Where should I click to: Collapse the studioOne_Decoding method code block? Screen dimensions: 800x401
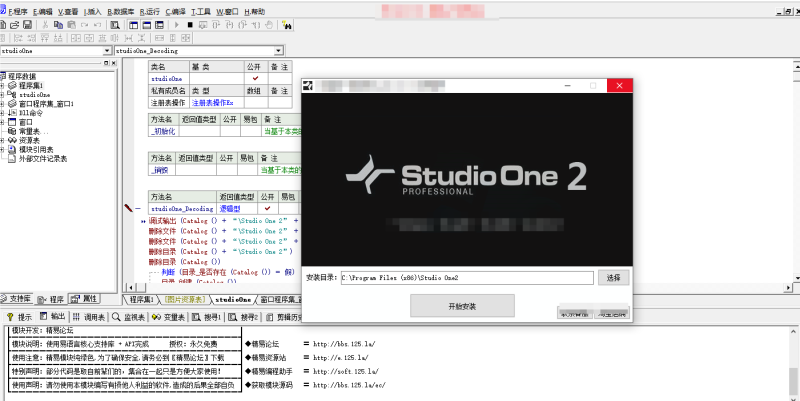click(138, 209)
